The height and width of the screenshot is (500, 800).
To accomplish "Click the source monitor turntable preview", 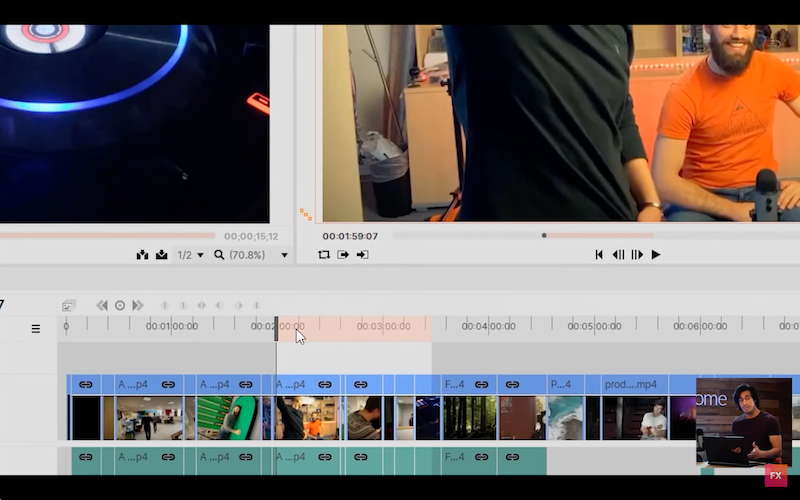I will [x=135, y=123].
